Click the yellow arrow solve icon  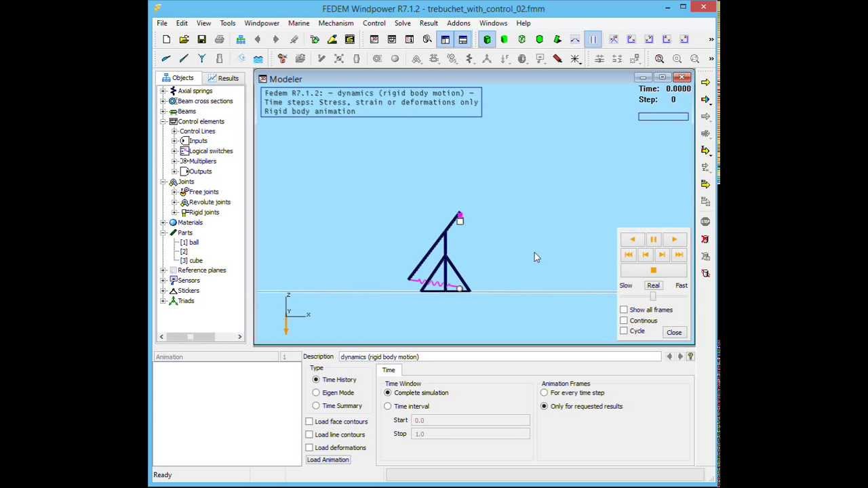705,82
